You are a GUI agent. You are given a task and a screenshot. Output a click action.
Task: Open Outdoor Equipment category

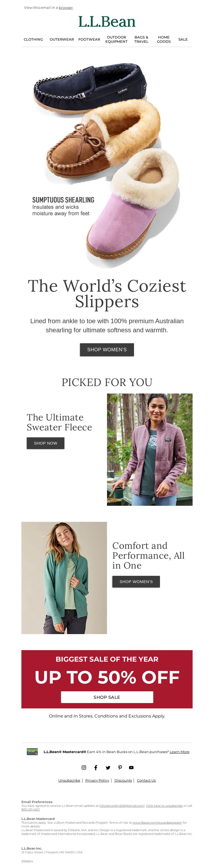pos(116,39)
